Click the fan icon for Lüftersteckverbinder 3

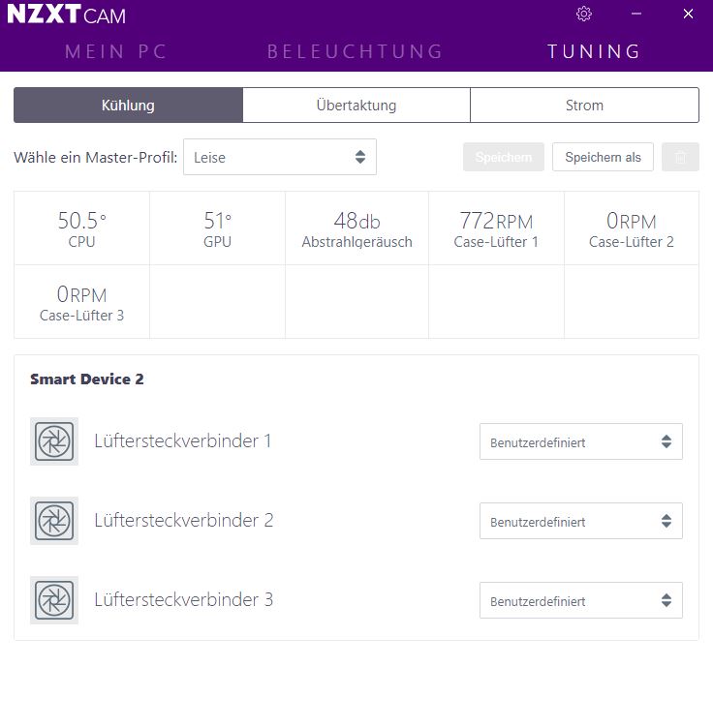[54, 600]
